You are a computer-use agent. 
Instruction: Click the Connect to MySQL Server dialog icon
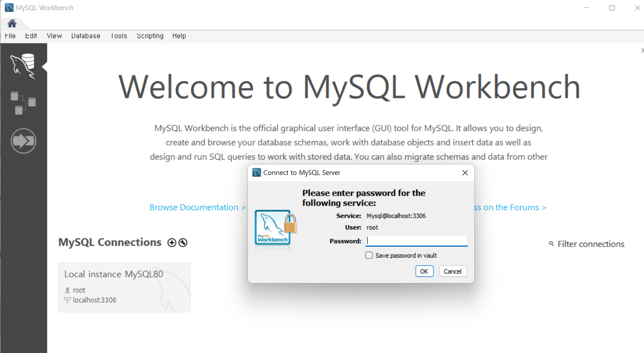tap(257, 173)
